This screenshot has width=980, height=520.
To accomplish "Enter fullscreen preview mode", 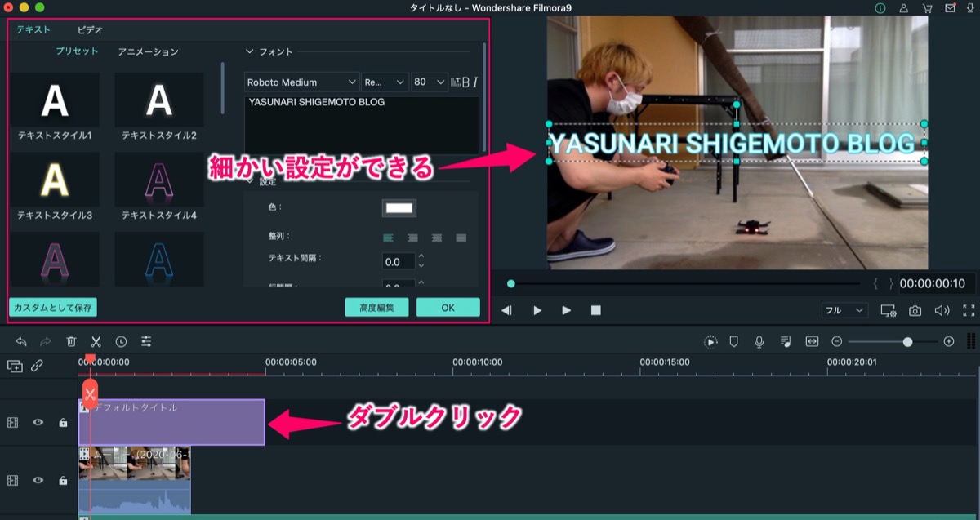I will click(x=969, y=310).
